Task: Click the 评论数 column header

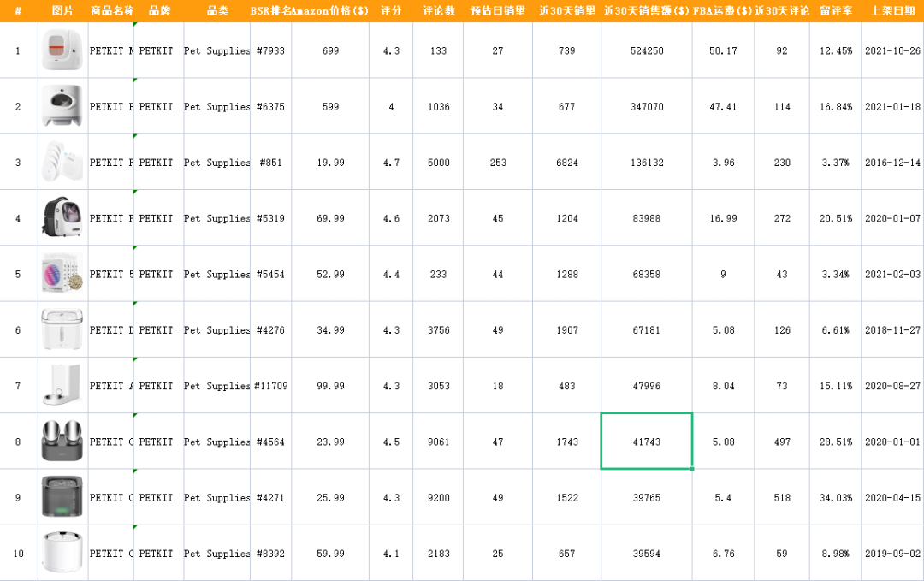Action: pyautogui.click(x=438, y=10)
